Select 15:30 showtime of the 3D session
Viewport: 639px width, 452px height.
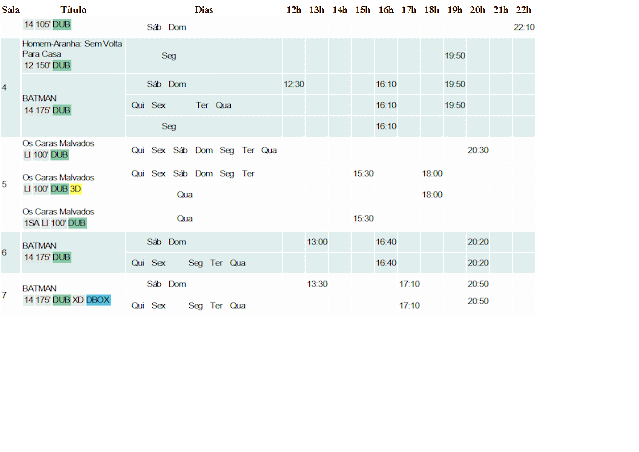(x=363, y=174)
